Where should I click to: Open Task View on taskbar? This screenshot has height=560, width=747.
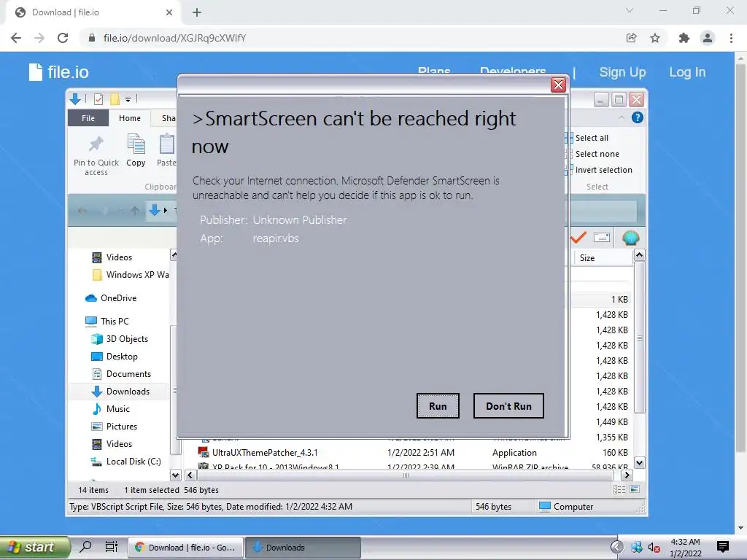click(111, 547)
